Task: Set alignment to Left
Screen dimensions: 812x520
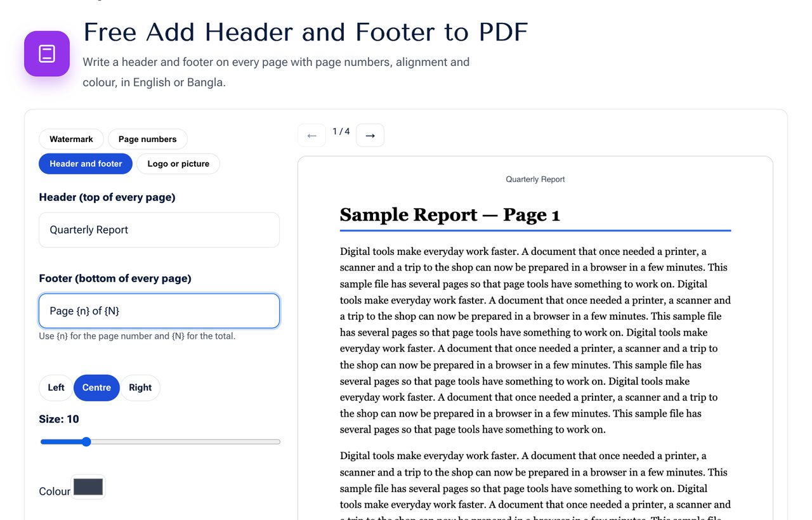Action: (x=56, y=387)
